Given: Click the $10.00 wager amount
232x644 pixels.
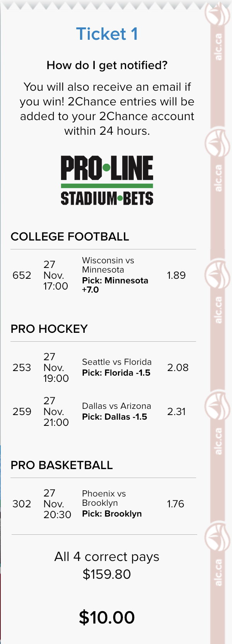Looking at the screenshot, I should (107, 617).
